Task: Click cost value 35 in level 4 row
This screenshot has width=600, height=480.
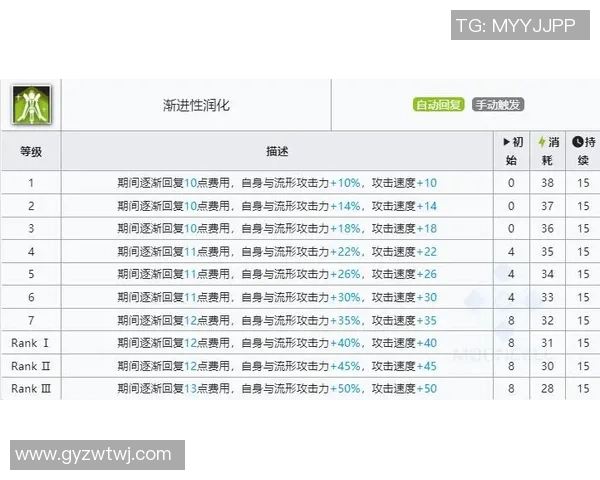Action: click(x=547, y=251)
